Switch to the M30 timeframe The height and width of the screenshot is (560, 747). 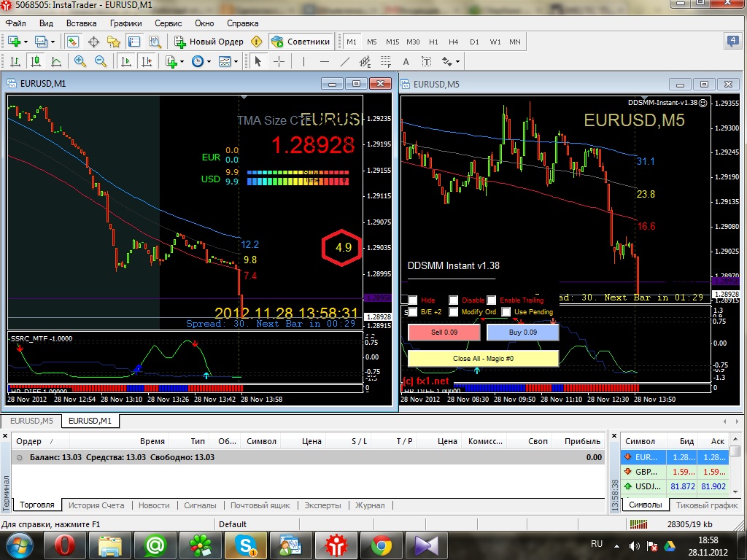[413, 42]
